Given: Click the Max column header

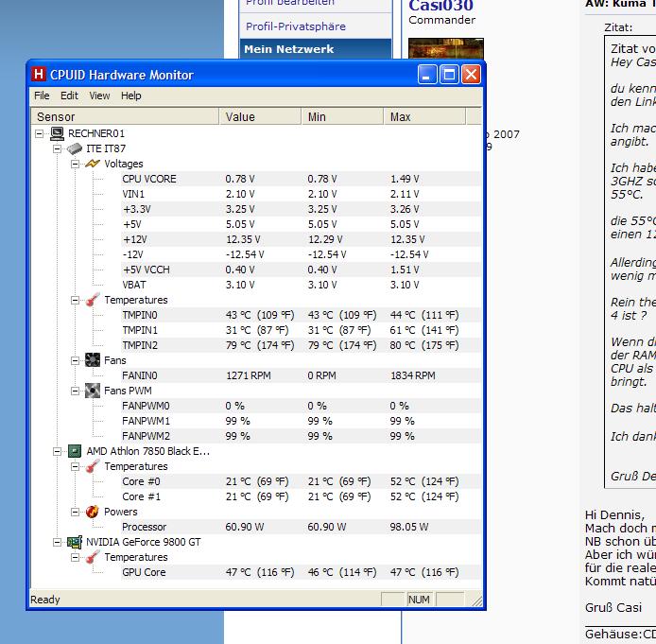Looking at the screenshot, I should [424, 116].
